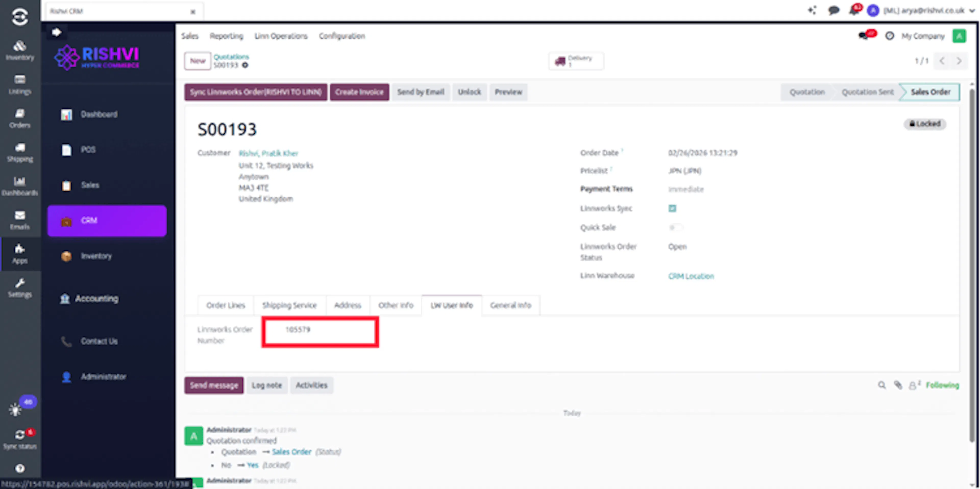This screenshot has height=489, width=980.
Task: Click the Create Invoice button
Action: 359,92
